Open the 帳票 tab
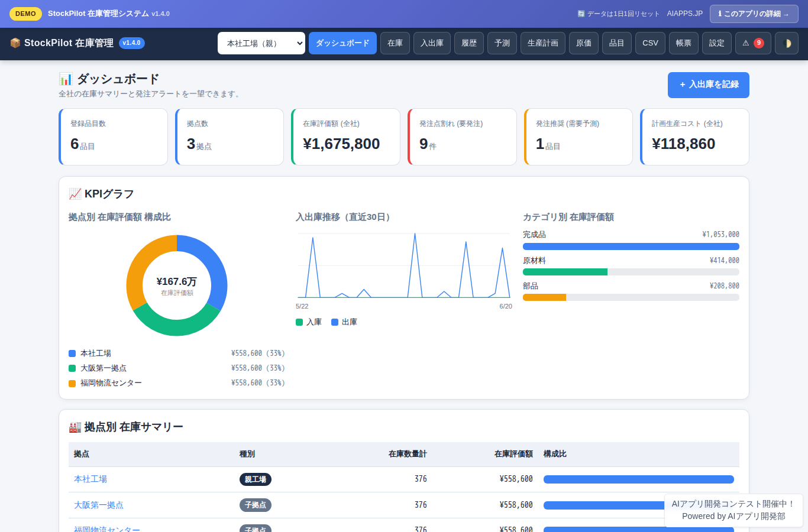 click(684, 43)
